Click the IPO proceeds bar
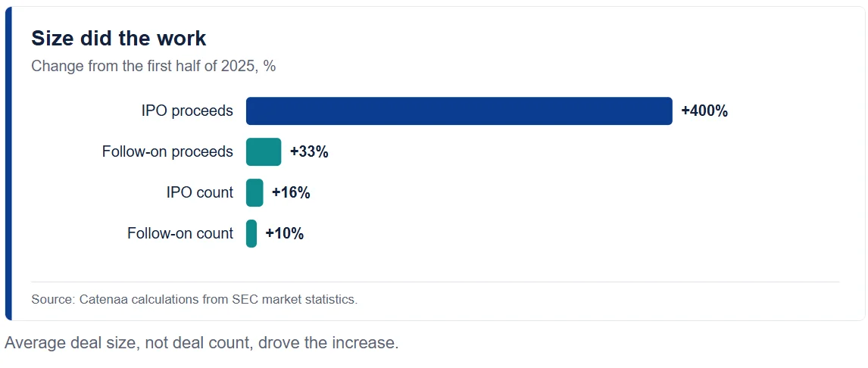 [x=459, y=111]
